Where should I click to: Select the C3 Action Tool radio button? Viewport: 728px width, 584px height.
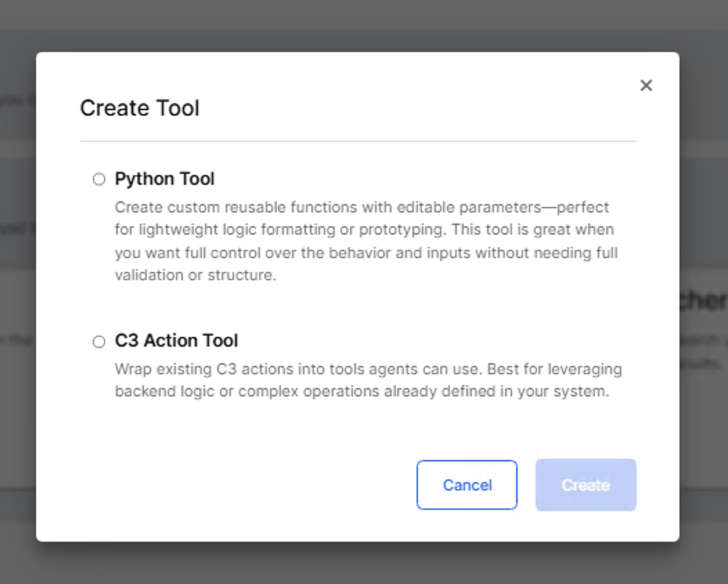click(x=99, y=341)
